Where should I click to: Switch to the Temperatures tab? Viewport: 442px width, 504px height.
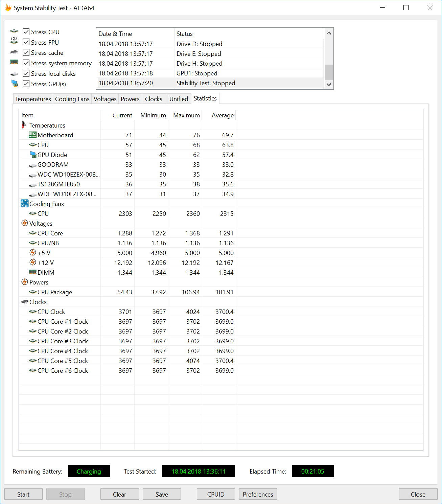click(x=33, y=99)
